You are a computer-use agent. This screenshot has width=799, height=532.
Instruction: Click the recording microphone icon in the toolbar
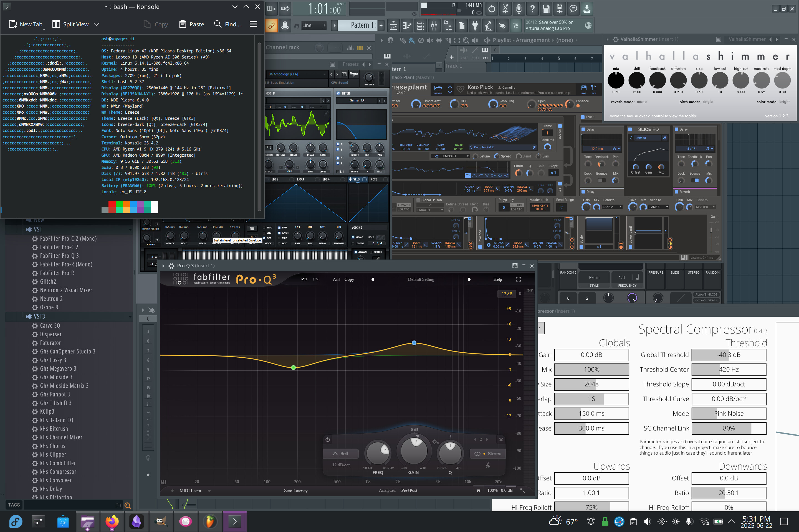point(519,9)
